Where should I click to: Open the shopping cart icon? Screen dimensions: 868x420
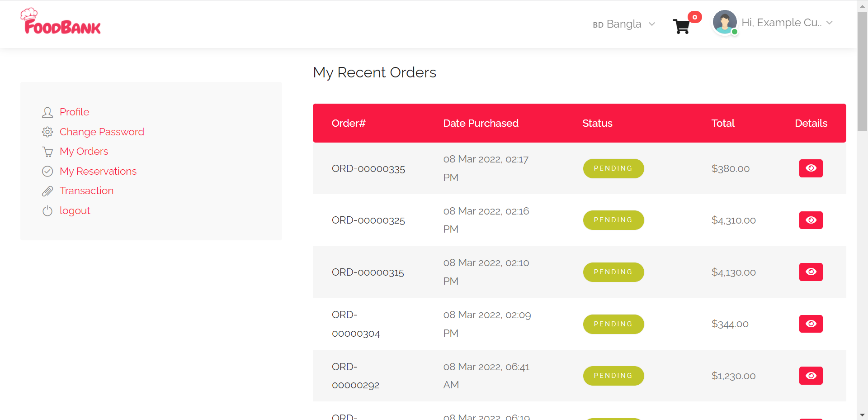pos(681,26)
